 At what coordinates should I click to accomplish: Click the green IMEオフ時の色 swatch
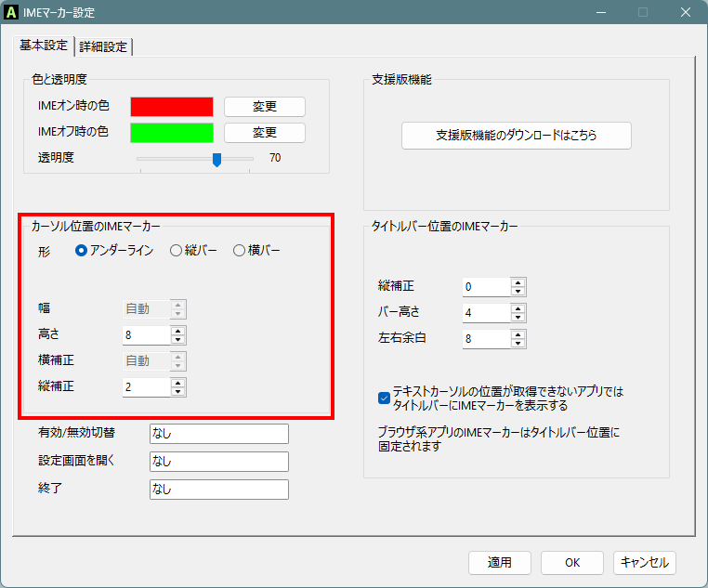click(x=172, y=133)
